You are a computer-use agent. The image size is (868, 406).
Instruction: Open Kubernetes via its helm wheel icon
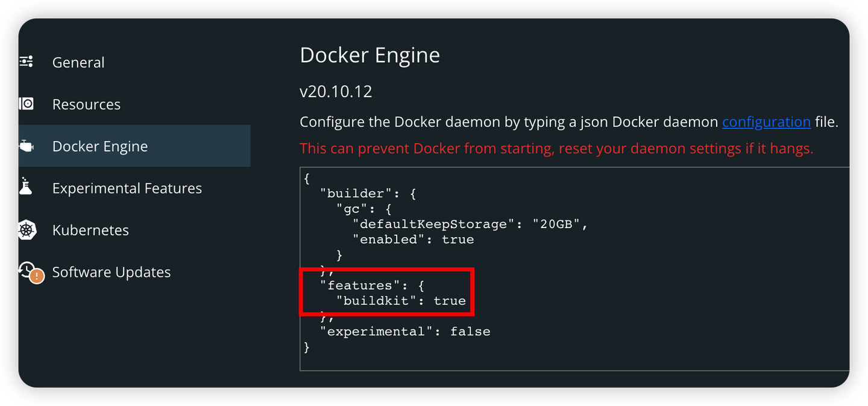27,230
